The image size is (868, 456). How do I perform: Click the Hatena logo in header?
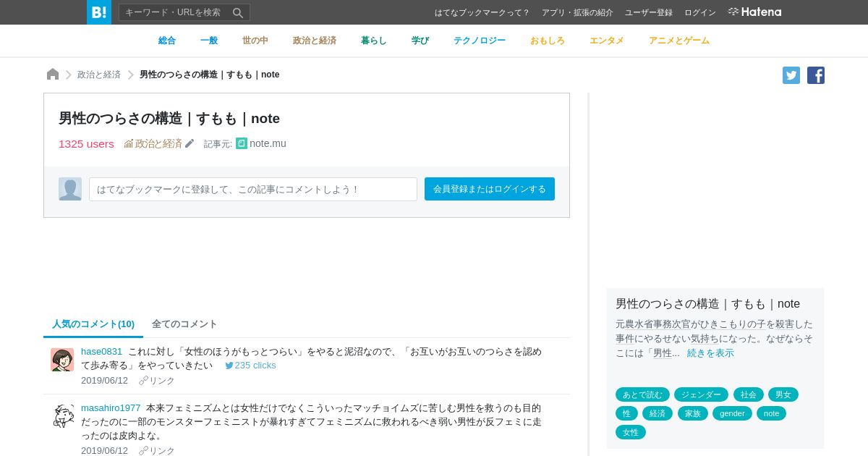coord(754,12)
